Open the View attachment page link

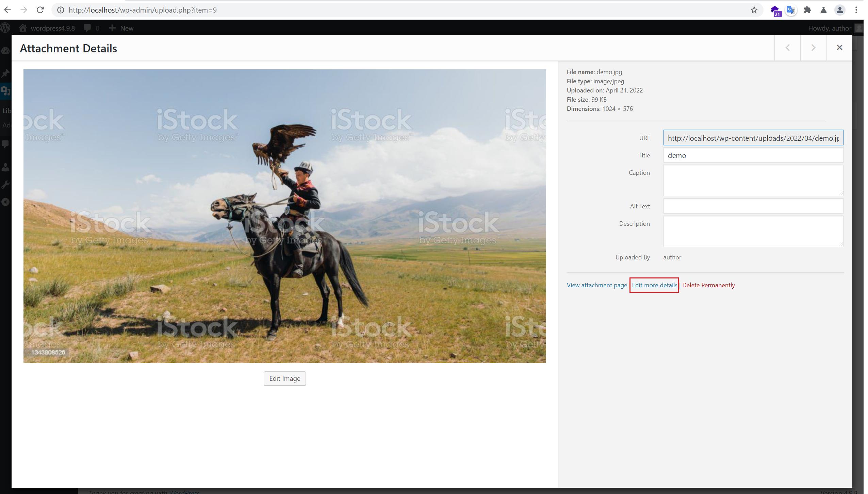pos(597,285)
